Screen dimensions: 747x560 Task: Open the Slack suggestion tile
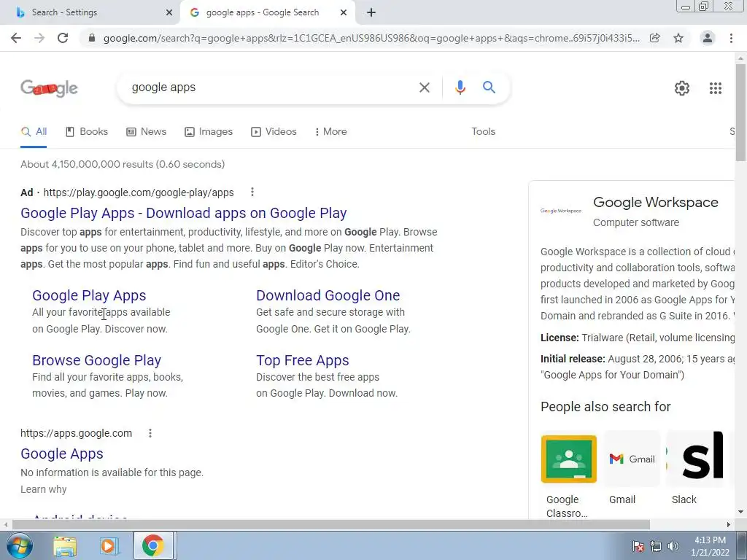(694, 469)
